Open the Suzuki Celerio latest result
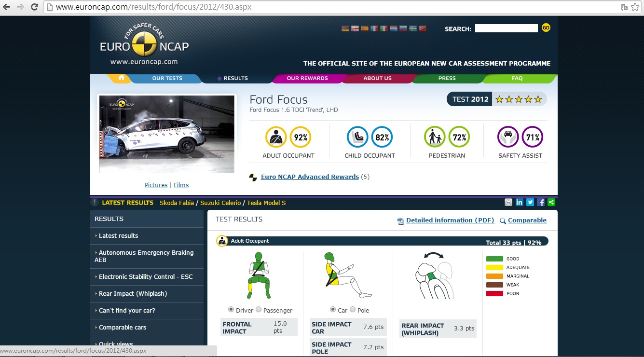The height and width of the screenshot is (357, 644). (220, 203)
